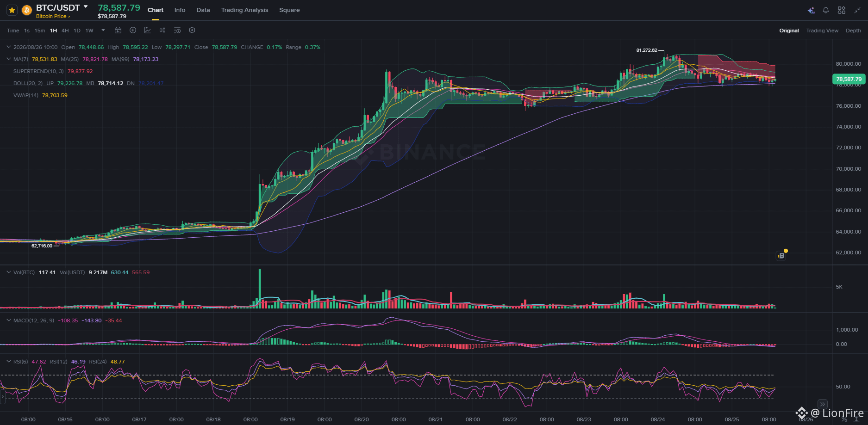Expand the more timeframes dropdown arrow
The image size is (868, 425).
click(x=103, y=31)
